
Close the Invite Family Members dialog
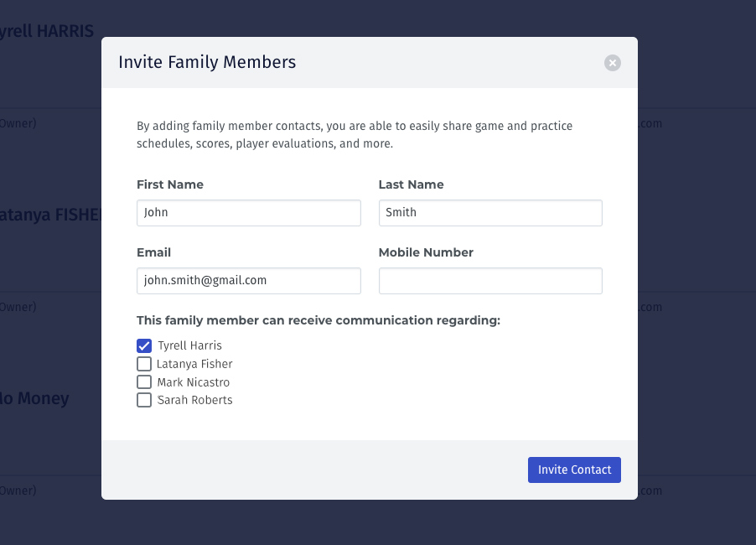pyautogui.click(x=613, y=62)
